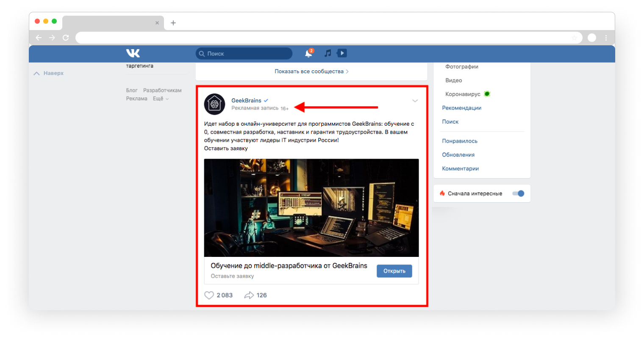
Task: Click the green coronavirus icon
Action: tap(487, 94)
